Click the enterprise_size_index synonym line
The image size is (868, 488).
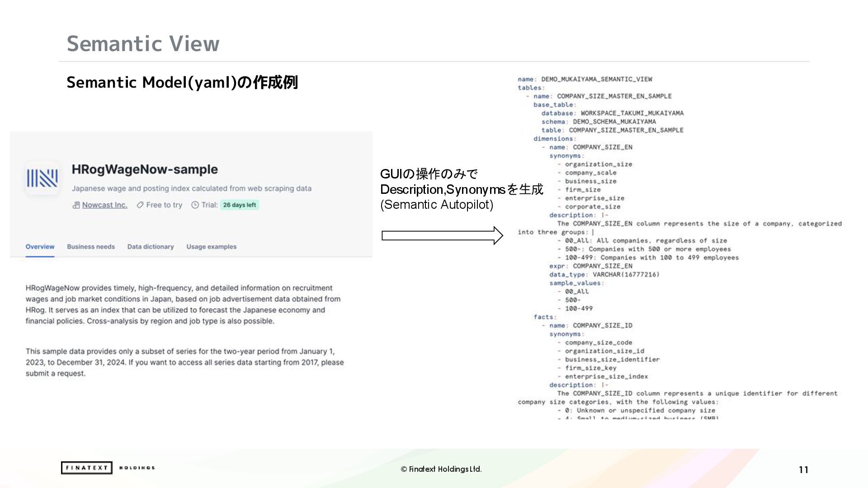click(x=603, y=376)
